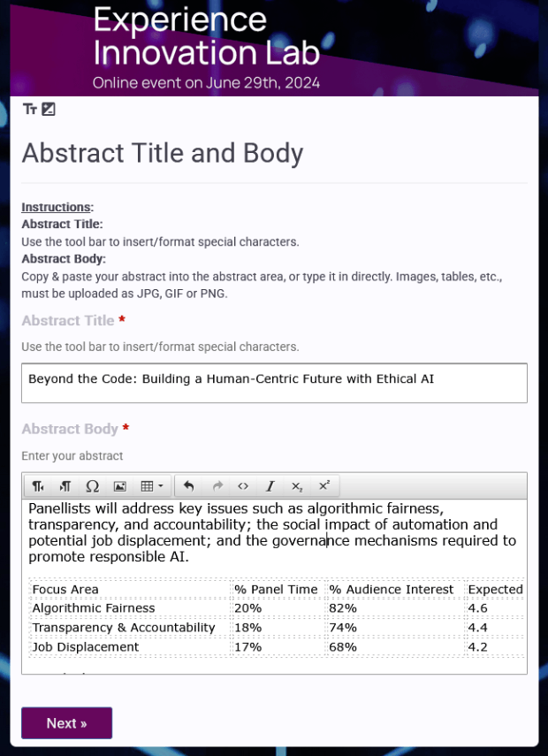The width and height of the screenshot is (548, 756).
Task: Click the % Audience Interest header cell
Action: [x=391, y=589]
